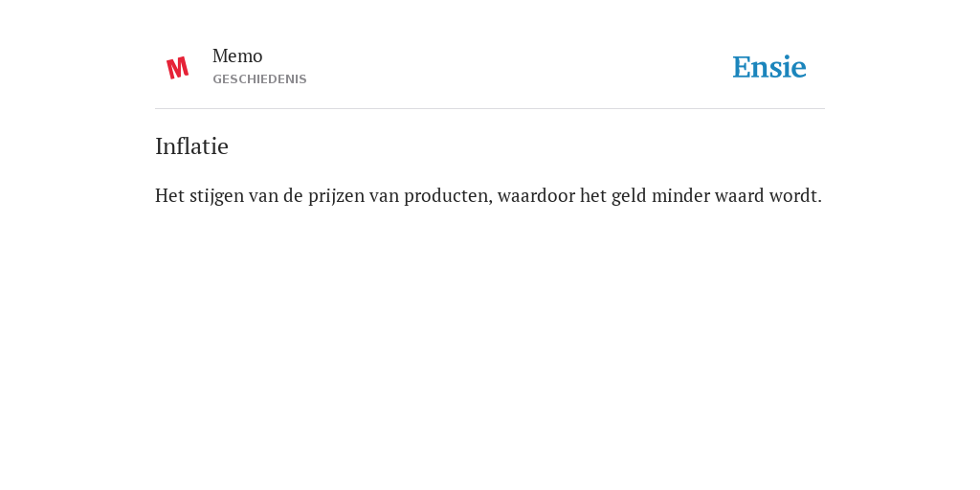The width and height of the screenshot is (980, 490).
Task: Click the word 'waardoor' in the sentence
Action: pyautogui.click(x=536, y=195)
